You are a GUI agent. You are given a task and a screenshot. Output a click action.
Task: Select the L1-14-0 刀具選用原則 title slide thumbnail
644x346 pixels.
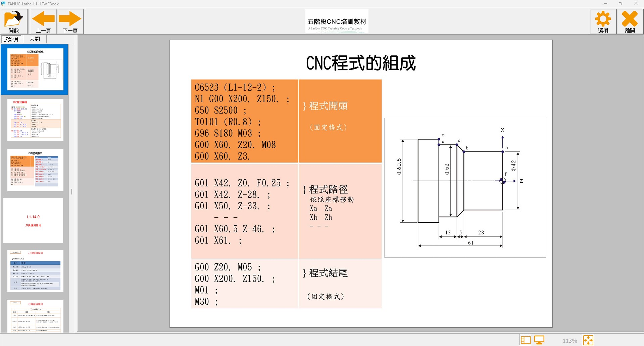click(x=33, y=220)
